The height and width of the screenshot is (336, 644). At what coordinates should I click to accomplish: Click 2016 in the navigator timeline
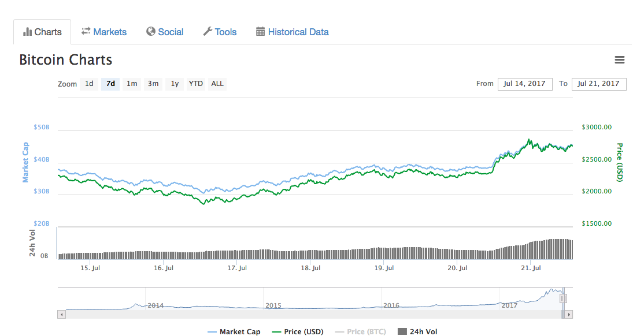[391, 305]
